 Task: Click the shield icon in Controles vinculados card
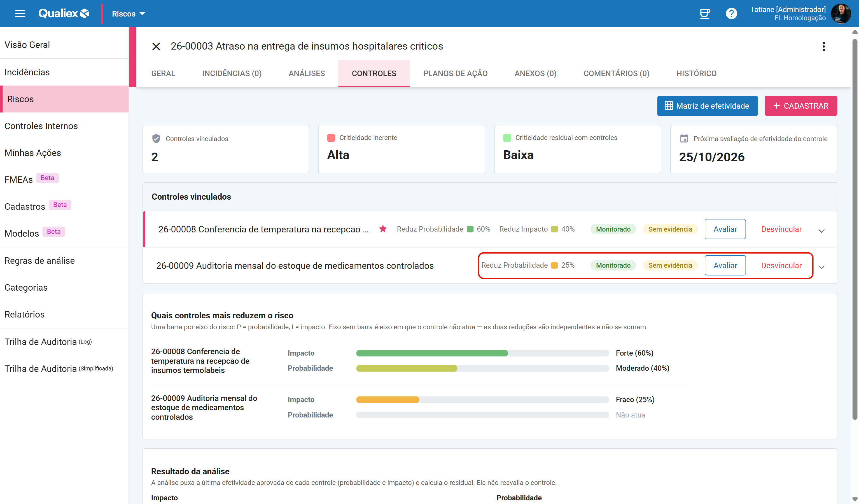pyautogui.click(x=156, y=138)
